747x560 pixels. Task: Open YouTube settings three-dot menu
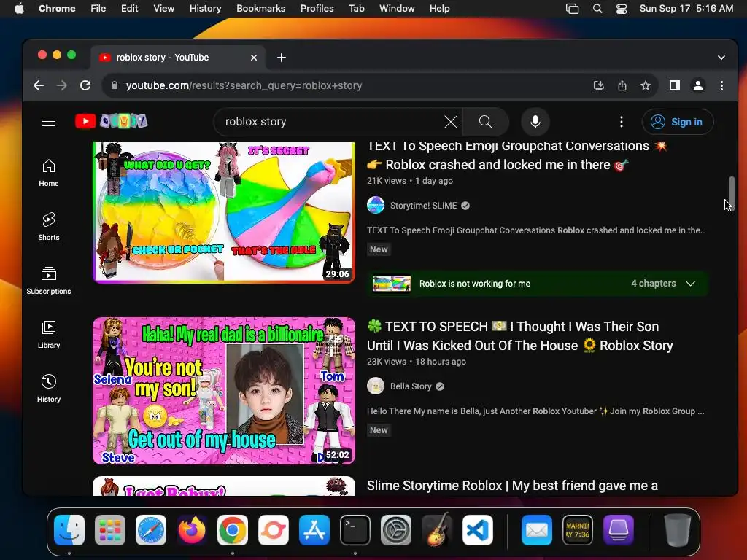tap(621, 122)
